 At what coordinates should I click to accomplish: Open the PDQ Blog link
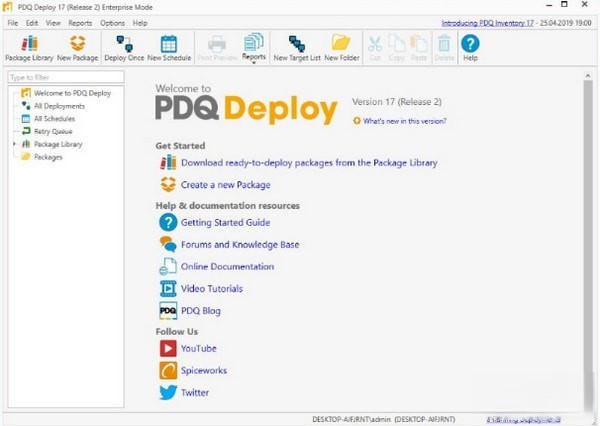pos(201,311)
